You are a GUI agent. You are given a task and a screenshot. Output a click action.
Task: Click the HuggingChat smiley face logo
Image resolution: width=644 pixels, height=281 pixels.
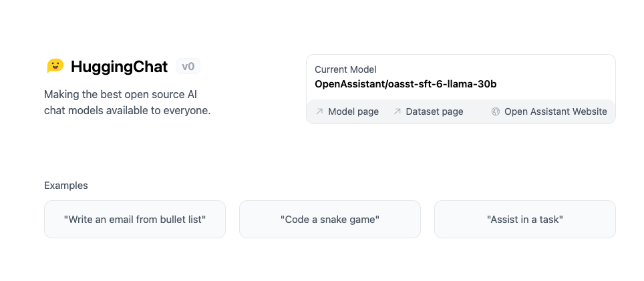[55, 65]
